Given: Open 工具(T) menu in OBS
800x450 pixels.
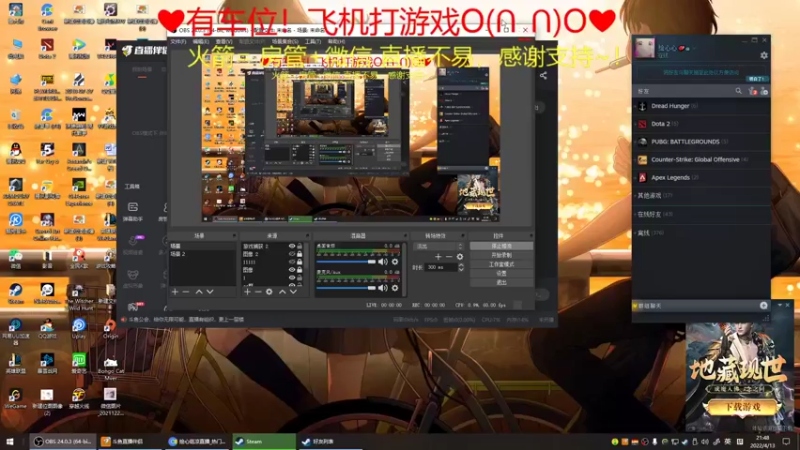Looking at the screenshot, I should coord(313,41).
